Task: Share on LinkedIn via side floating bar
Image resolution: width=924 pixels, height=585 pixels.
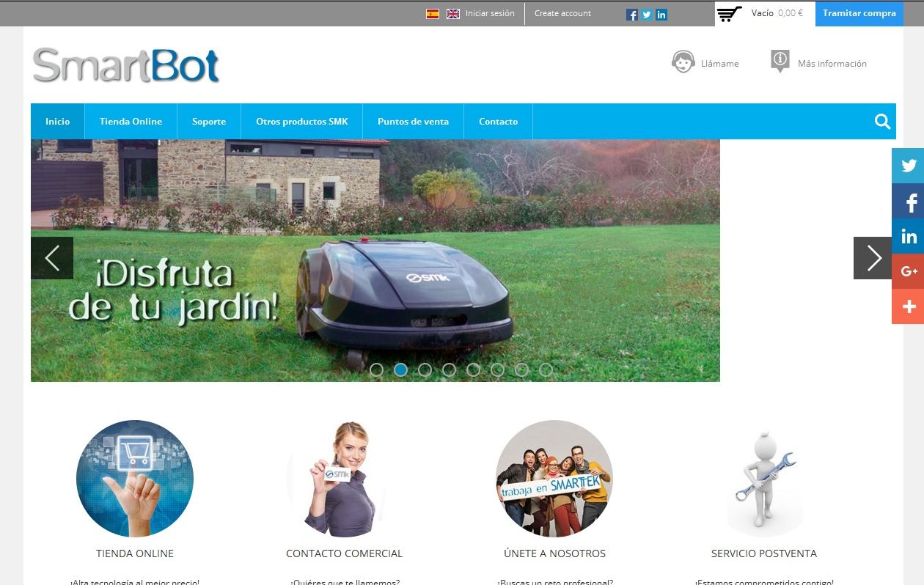Action: click(x=908, y=236)
